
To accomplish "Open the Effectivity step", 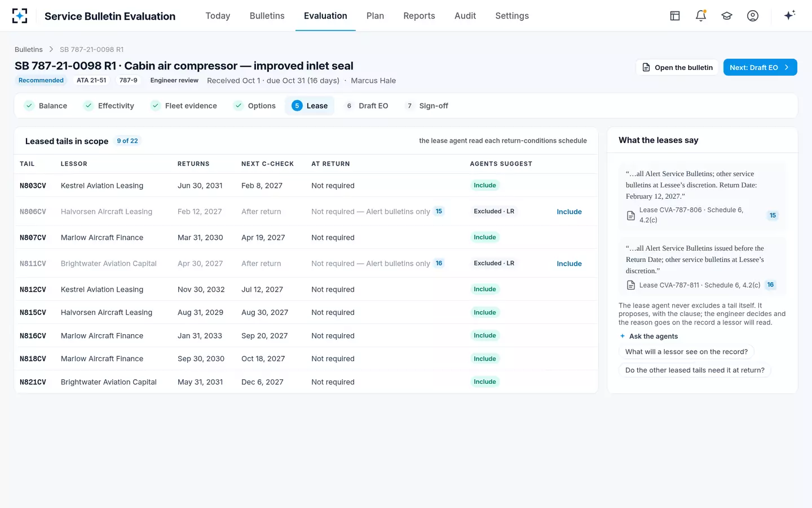I will coord(109,106).
